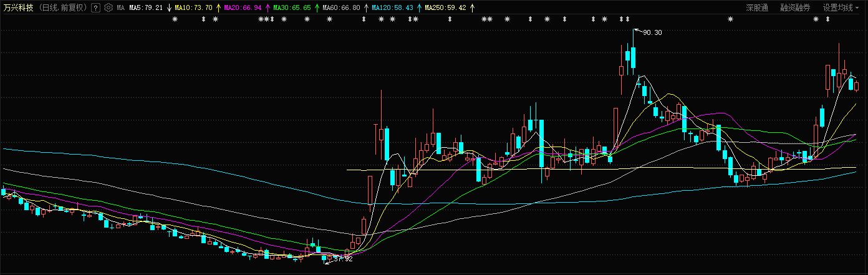Screen dimensions: 868x275
Task: Select the (日线,前复权) period label
Action: pyautogui.click(x=63, y=8)
